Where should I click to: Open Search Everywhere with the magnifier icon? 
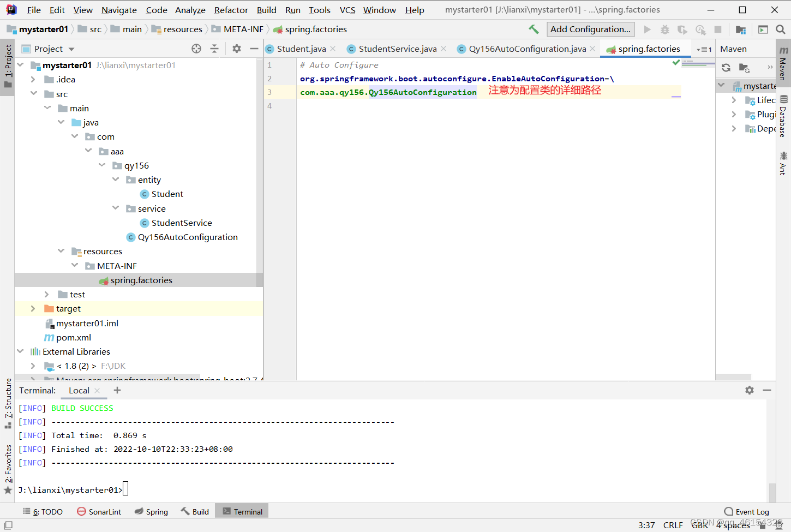(x=781, y=29)
